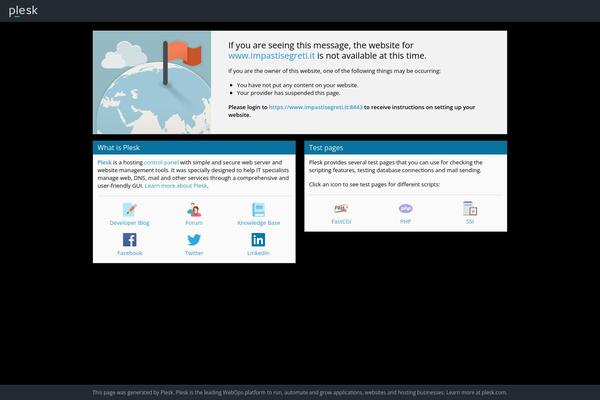Click 'Knowledge Base' text label
This screenshot has height=400, width=600.
258,223
